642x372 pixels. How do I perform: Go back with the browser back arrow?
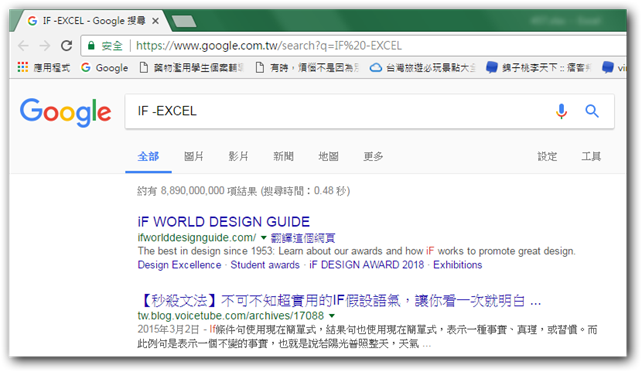(x=23, y=46)
